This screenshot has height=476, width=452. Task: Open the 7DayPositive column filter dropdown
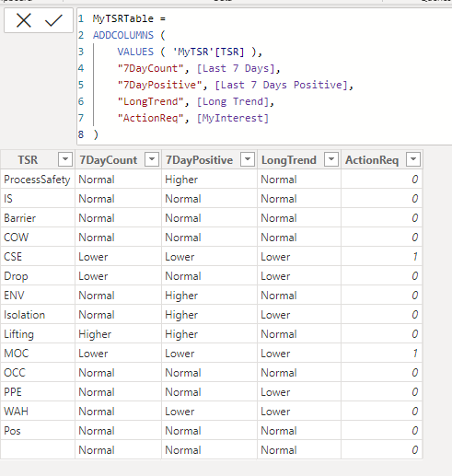248,159
